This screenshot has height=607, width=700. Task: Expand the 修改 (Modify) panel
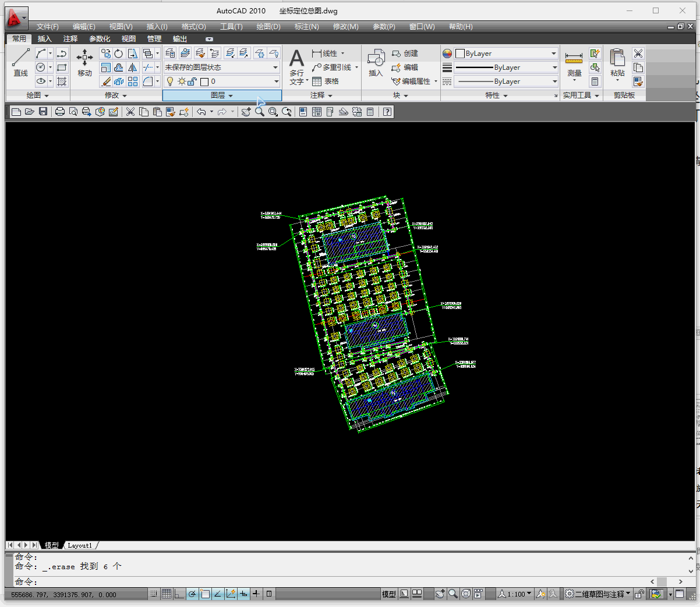pos(116,95)
